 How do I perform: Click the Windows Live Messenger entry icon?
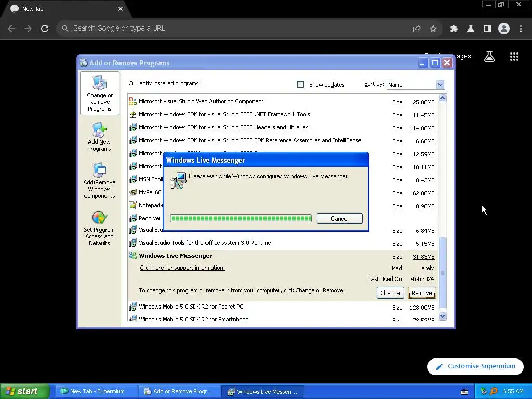coord(132,256)
